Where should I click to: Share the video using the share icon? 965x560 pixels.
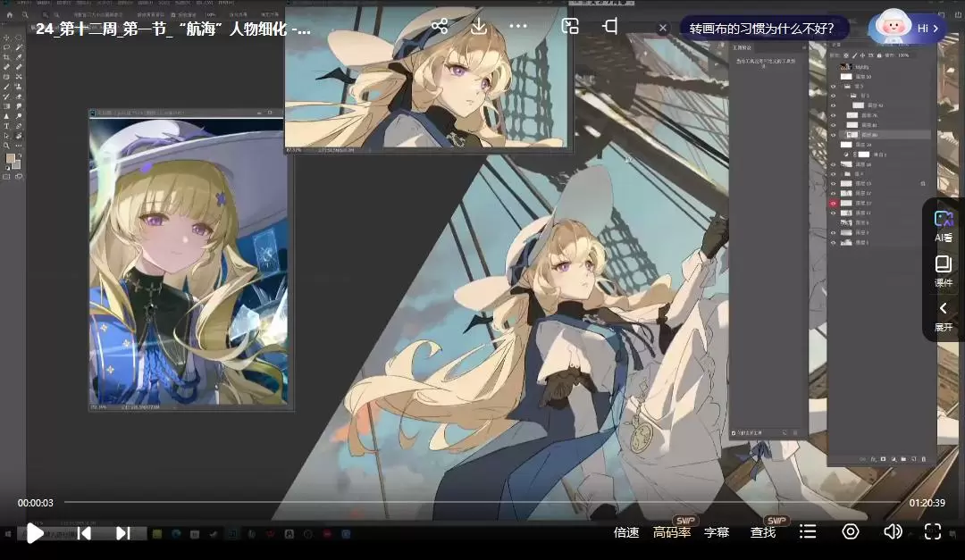(439, 26)
